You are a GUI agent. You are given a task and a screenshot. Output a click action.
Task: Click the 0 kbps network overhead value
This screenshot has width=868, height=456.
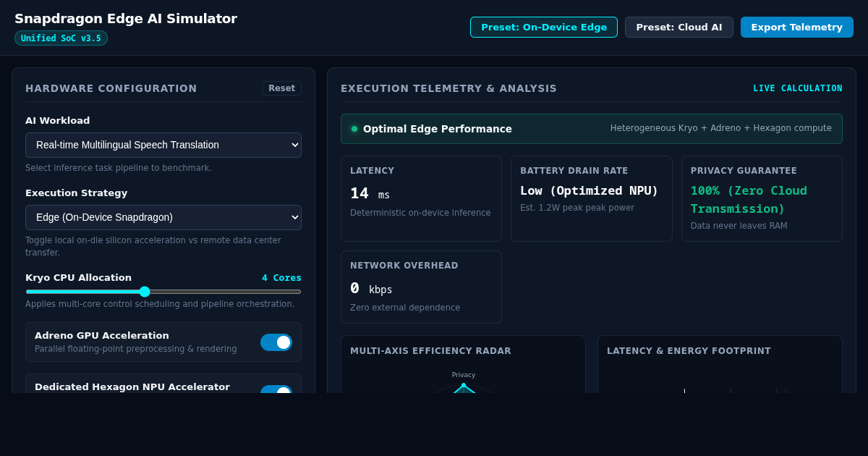click(x=371, y=288)
